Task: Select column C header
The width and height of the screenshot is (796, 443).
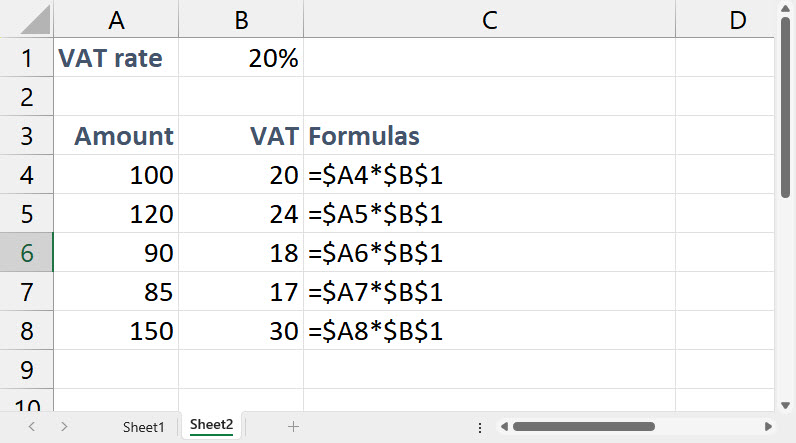Action: click(x=489, y=20)
